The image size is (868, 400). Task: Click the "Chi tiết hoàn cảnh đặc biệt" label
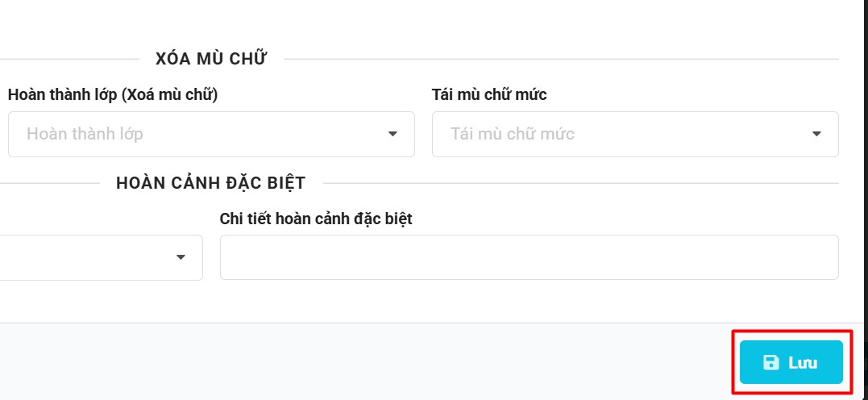coord(316,219)
